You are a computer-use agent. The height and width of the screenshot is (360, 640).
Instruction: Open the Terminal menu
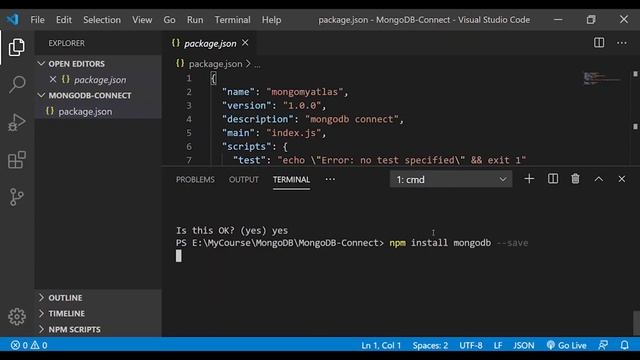point(232,20)
